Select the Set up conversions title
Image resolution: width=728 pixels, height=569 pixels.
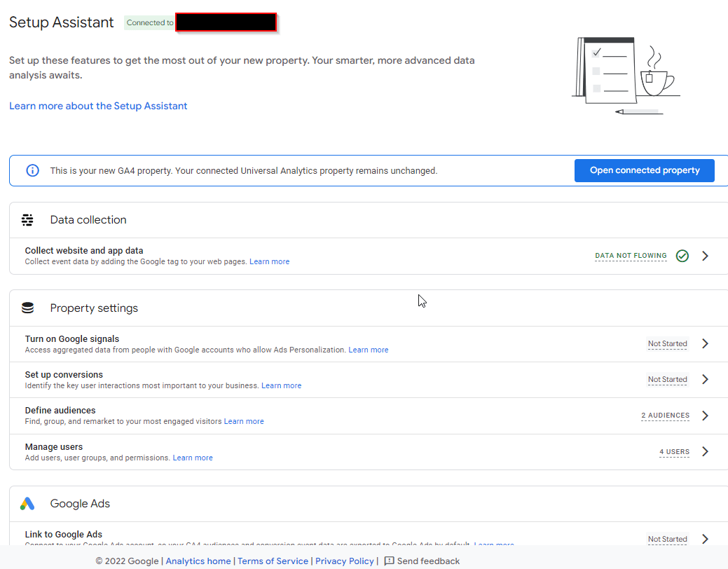click(x=64, y=375)
